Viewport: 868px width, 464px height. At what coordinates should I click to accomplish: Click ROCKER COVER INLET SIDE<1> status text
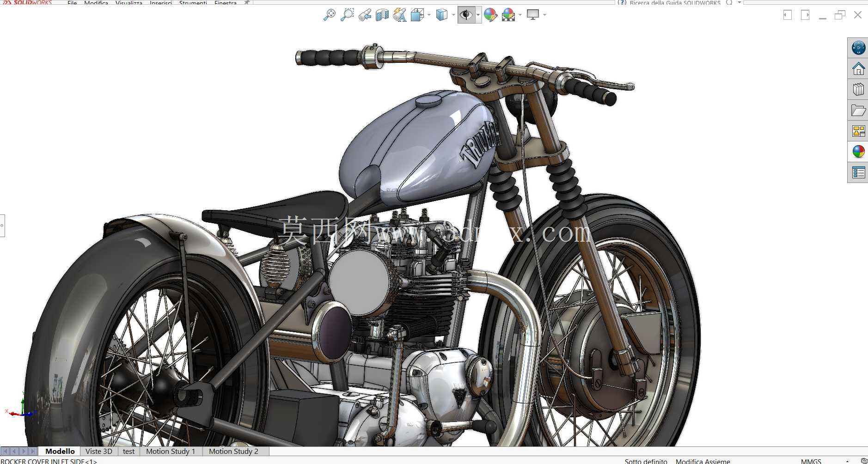pos(49,461)
